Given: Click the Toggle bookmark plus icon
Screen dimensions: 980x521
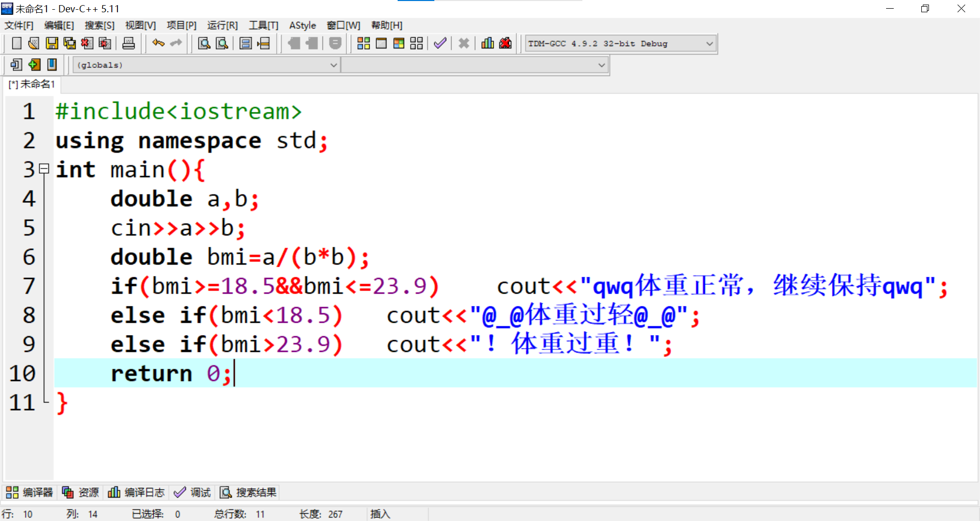Looking at the screenshot, I should coord(34,64).
